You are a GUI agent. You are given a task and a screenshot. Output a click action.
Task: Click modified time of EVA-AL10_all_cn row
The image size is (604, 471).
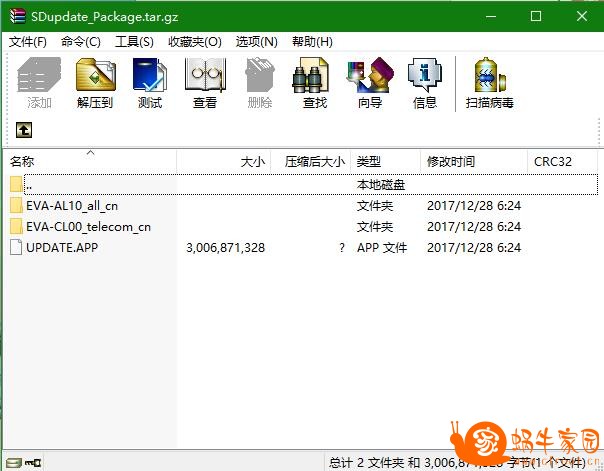click(x=474, y=206)
